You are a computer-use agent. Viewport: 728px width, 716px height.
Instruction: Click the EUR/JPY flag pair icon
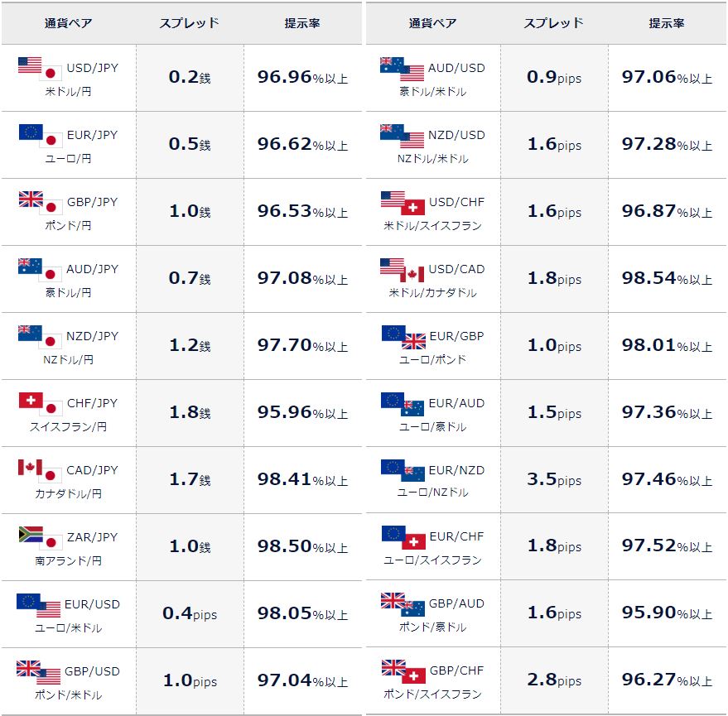41,136
